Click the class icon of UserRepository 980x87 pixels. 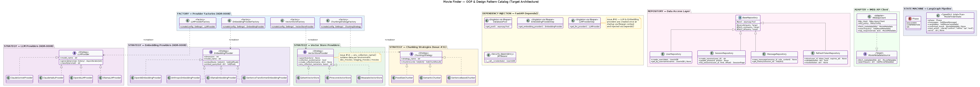[662, 54]
